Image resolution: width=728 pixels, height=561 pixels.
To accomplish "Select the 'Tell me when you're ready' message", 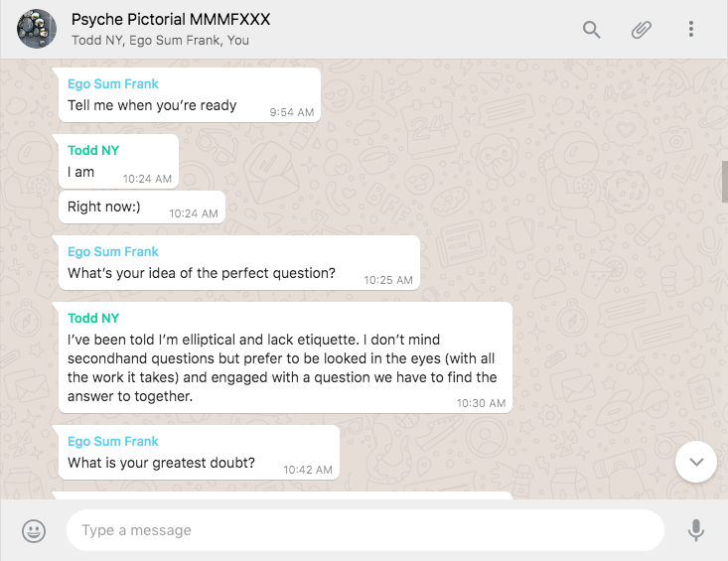I will [x=152, y=105].
